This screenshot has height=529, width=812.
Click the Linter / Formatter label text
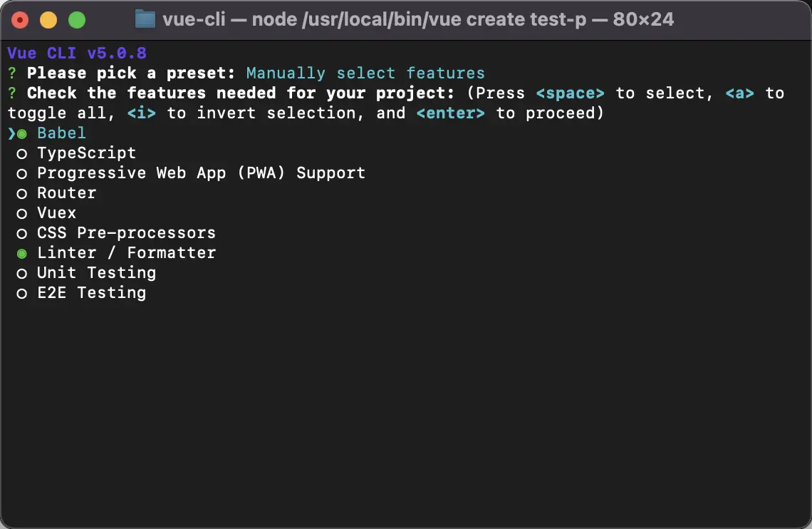point(126,253)
